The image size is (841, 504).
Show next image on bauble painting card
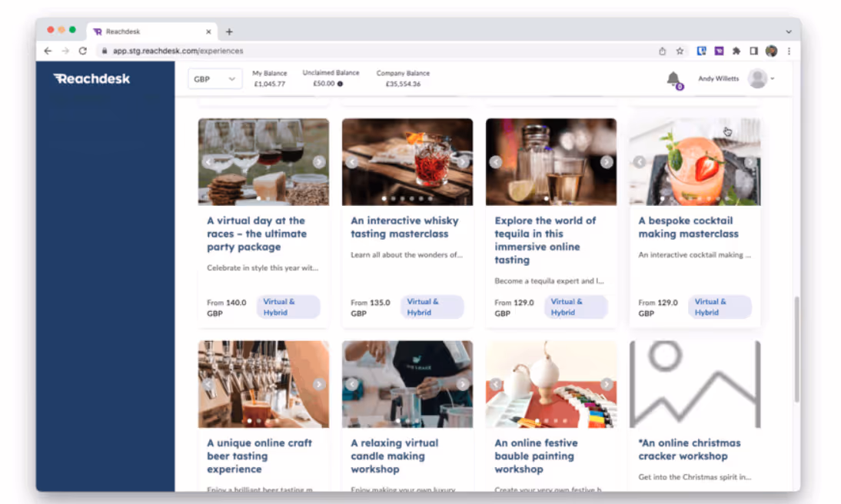click(x=607, y=384)
